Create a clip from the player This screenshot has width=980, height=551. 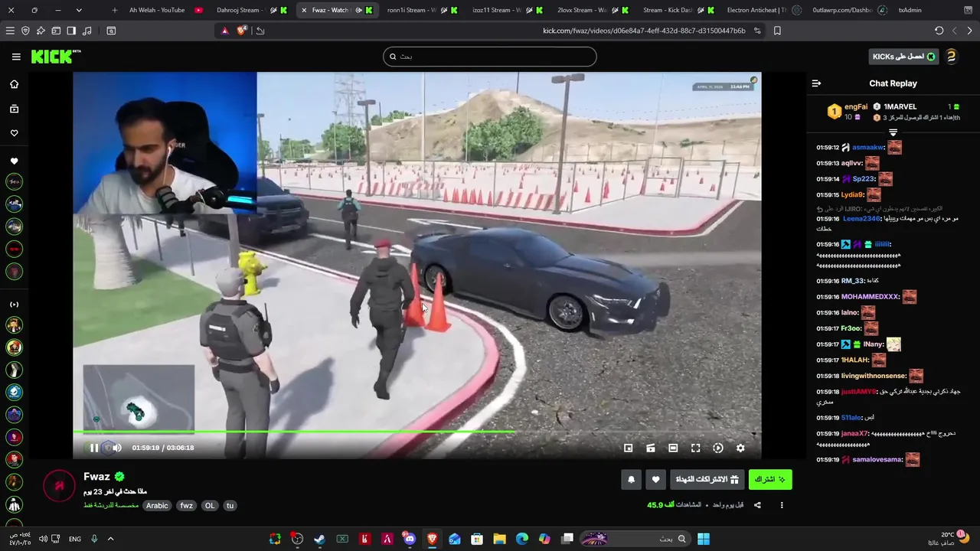click(650, 448)
